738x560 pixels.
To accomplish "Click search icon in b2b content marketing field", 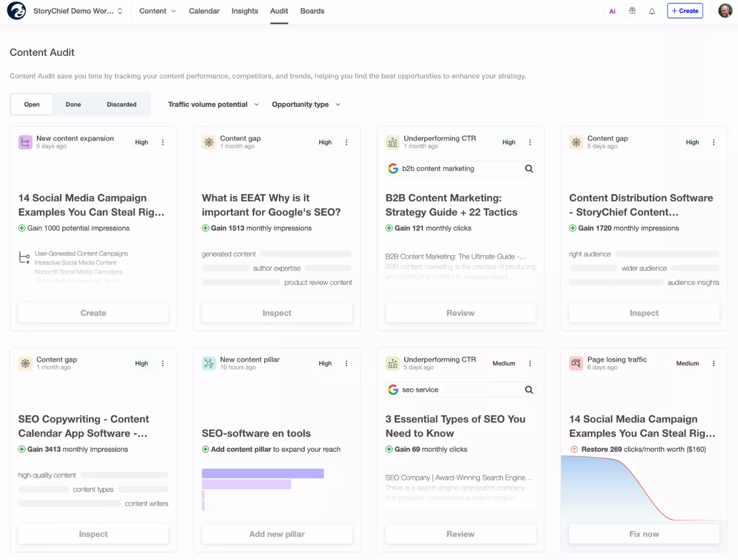I will [x=529, y=169].
